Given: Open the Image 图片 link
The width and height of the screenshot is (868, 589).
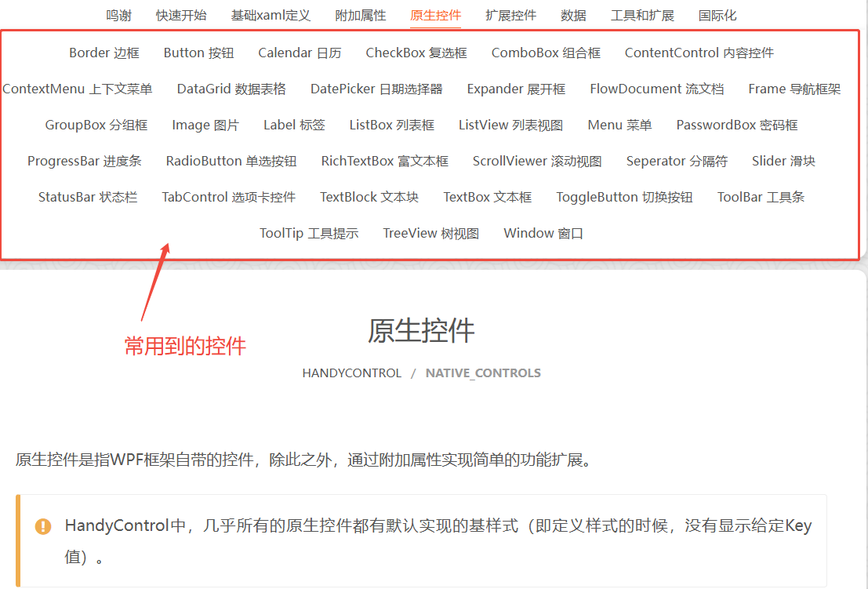Looking at the screenshot, I should [x=205, y=125].
